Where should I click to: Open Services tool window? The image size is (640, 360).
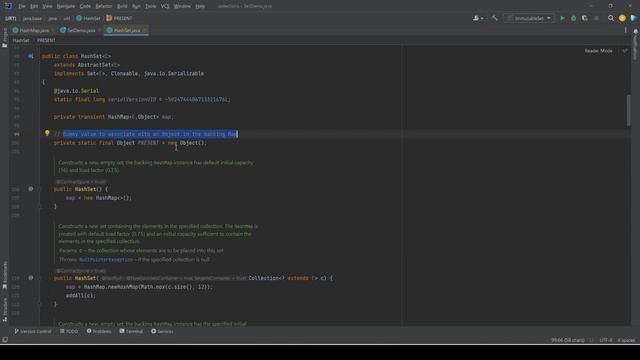pos(162,331)
